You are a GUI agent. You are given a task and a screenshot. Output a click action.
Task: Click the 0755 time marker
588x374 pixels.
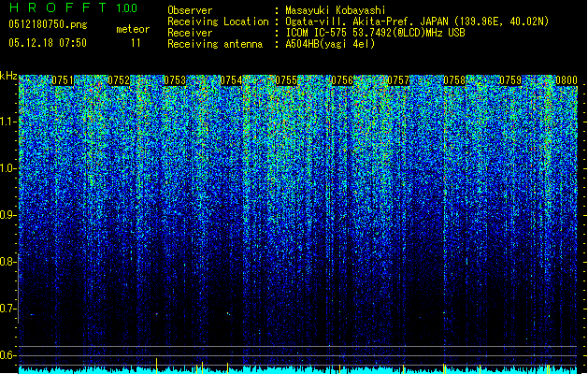click(x=286, y=80)
